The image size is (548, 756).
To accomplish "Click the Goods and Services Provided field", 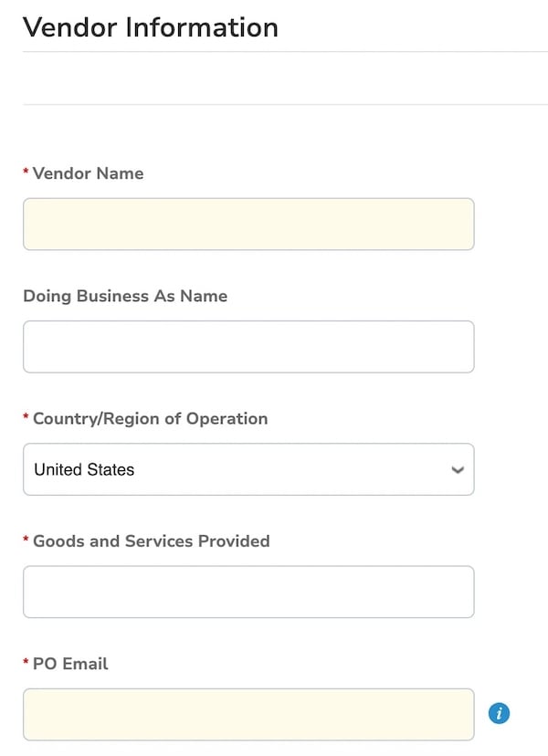I will [x=248, y=592].
